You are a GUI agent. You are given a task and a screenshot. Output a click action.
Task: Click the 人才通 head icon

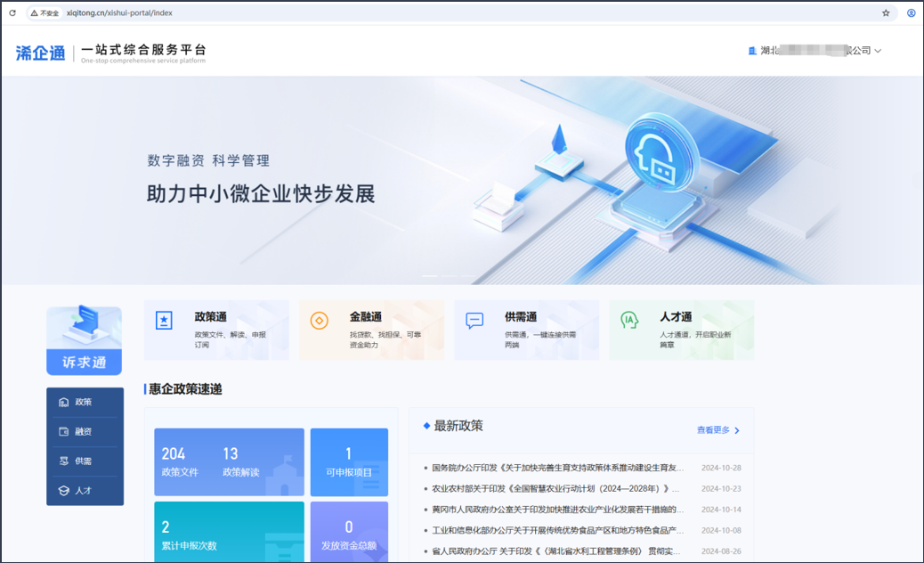pyautogui.click(x=629, y=320)
